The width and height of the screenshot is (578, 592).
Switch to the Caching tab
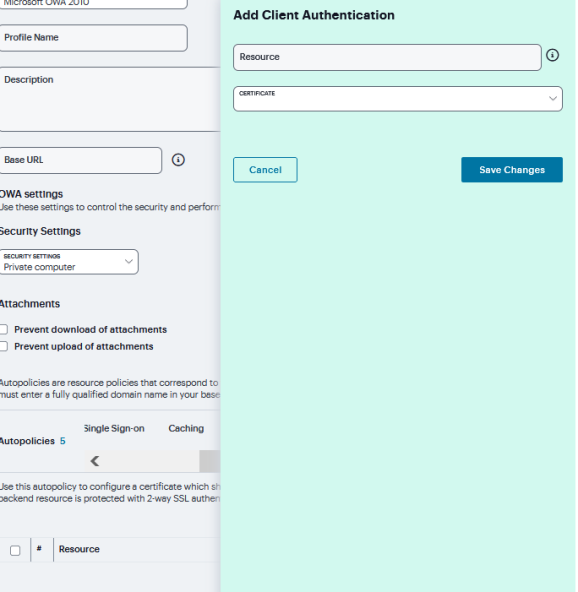[186, 429]
